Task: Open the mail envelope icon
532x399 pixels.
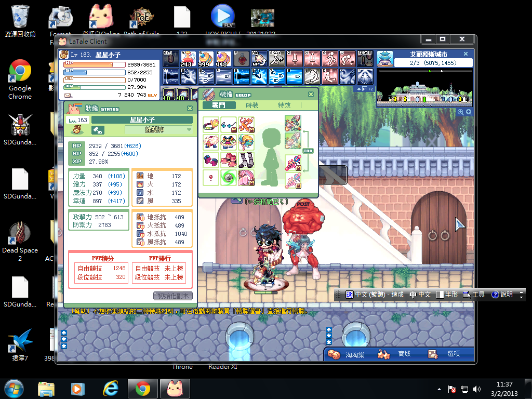Action: tap(68, 96)
